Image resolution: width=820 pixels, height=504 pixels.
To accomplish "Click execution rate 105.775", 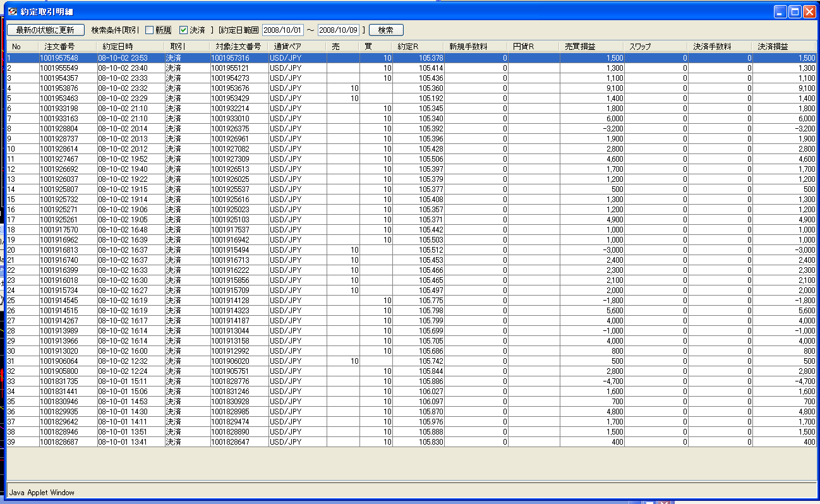I will tap(419, 301).
